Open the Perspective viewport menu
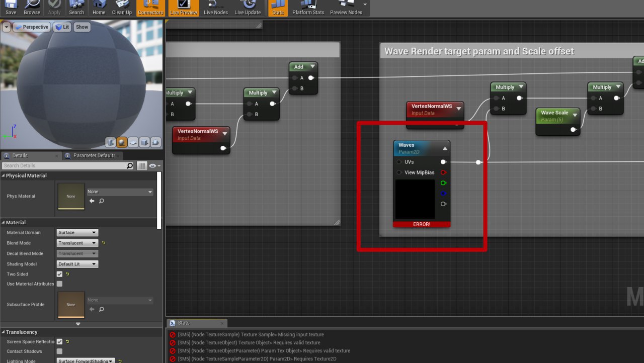The width and height of the screenshot is (644, 363). tap(32, 27)
